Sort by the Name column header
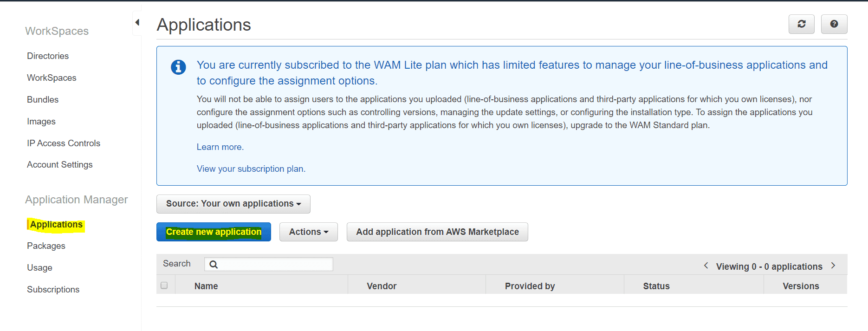 206,286
